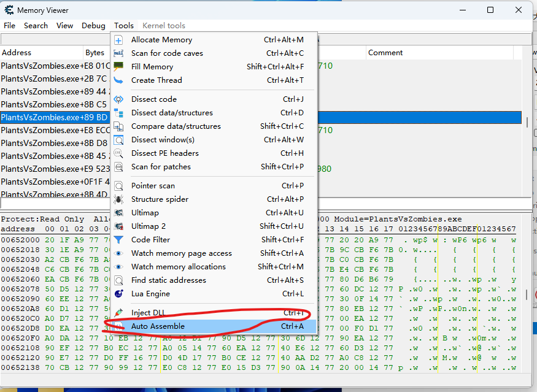This screenshot has width=537, height=392.
Task: Click the Inject DLL syringe icon
Action: coord(119,313)
